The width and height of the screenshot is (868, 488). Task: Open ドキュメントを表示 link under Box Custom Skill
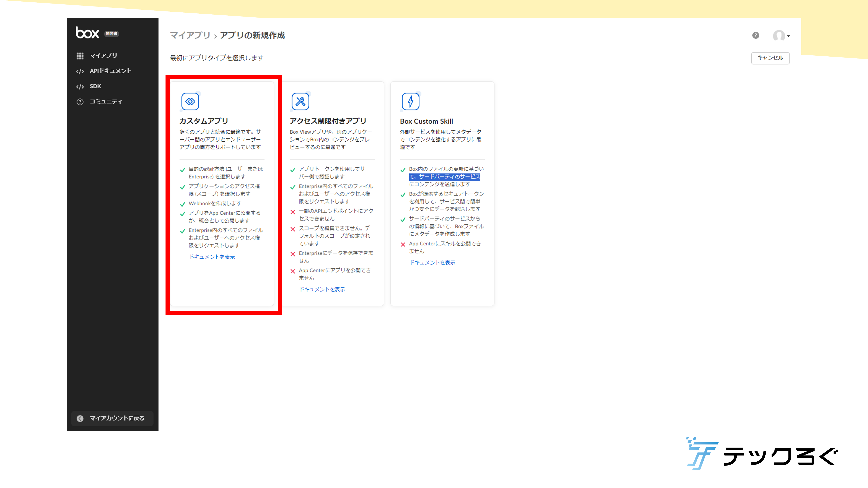(x=432, y=263)
